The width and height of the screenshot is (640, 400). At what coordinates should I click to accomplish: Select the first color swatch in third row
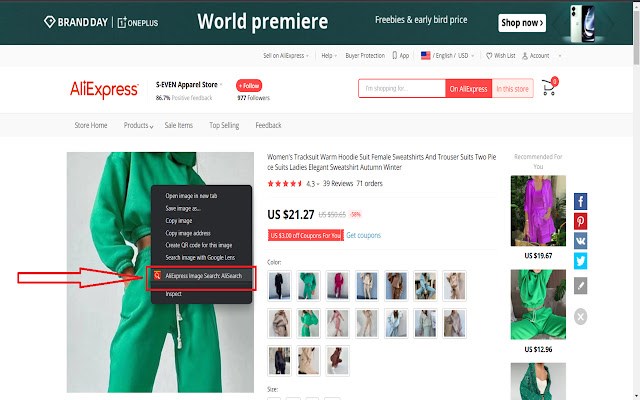[279, 361]
